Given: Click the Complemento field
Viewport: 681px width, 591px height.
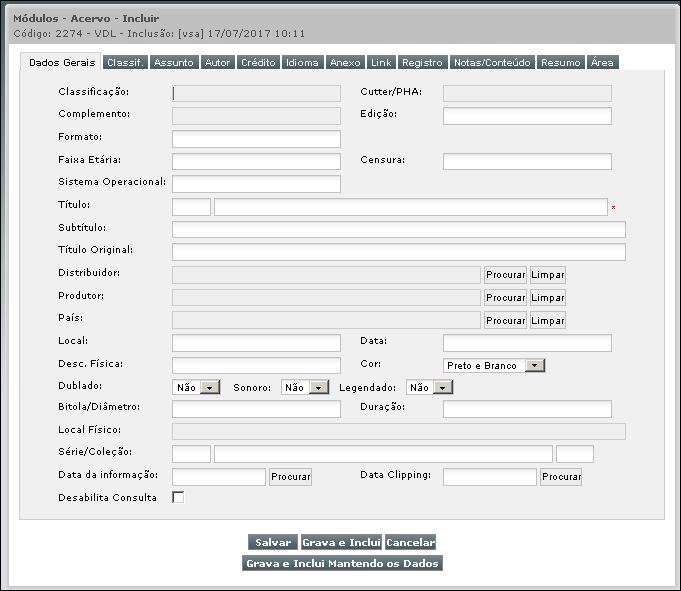Looking at the screenshot, I should 256,116.
